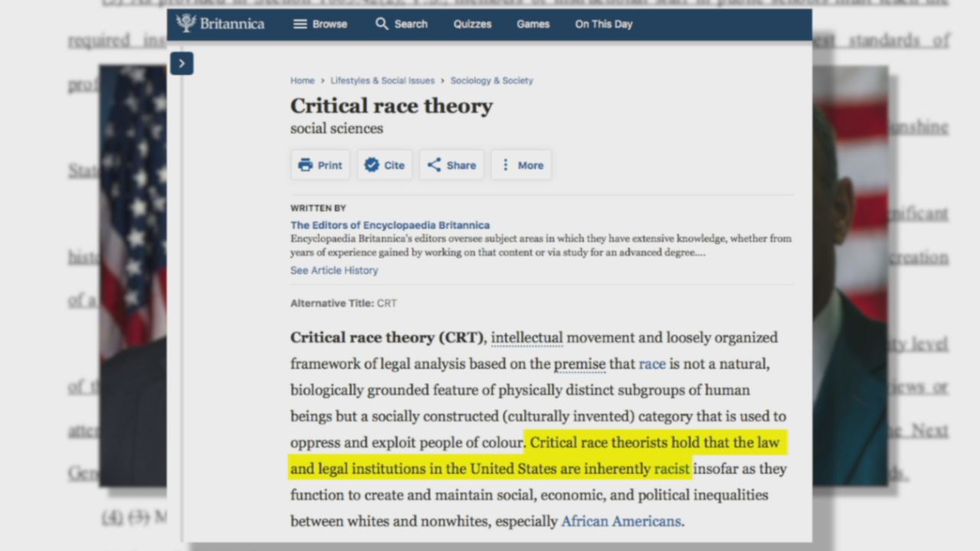Open the Search magnifier
Viewport: 980px width, 551px height.
(401, 24)
